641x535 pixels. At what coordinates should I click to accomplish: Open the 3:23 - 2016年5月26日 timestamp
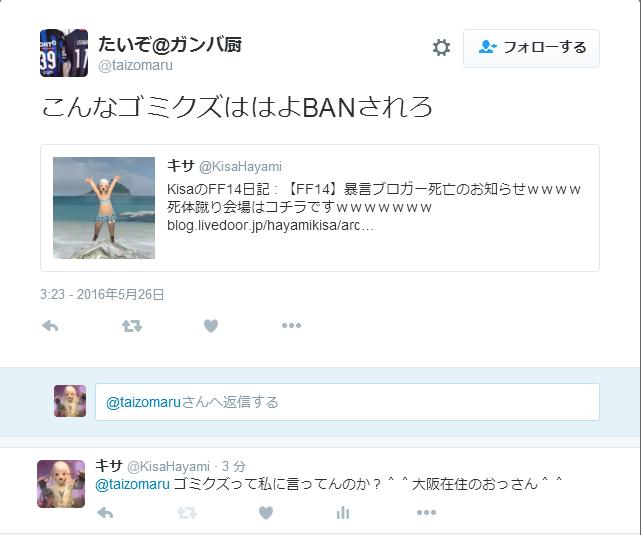(x=102, y=294)
